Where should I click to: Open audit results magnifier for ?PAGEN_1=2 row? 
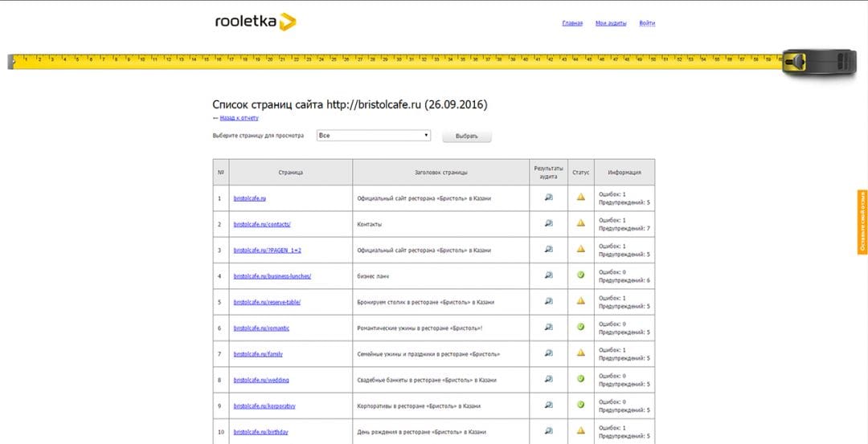coord(549,249)
